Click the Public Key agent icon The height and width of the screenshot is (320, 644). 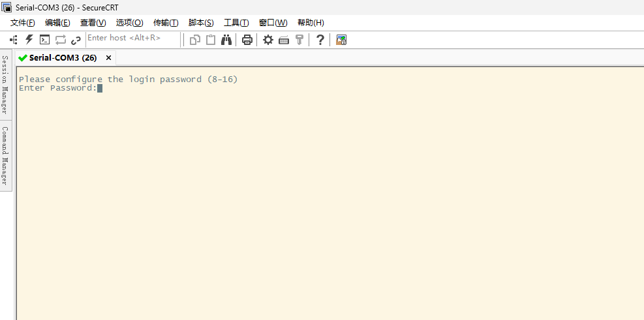click(x=299, y=40)
